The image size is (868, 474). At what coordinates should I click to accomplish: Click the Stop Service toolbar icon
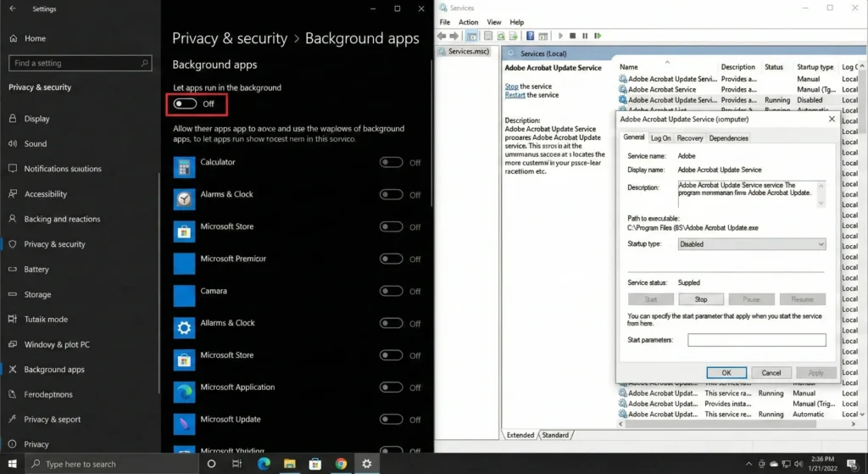point(573,36)
